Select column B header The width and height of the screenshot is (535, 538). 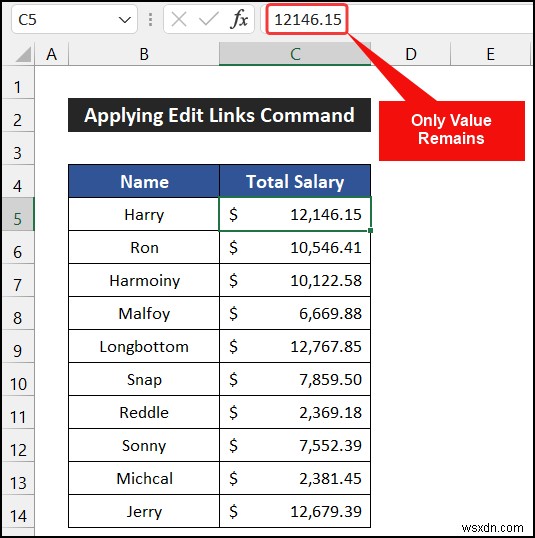coord(144,54)
